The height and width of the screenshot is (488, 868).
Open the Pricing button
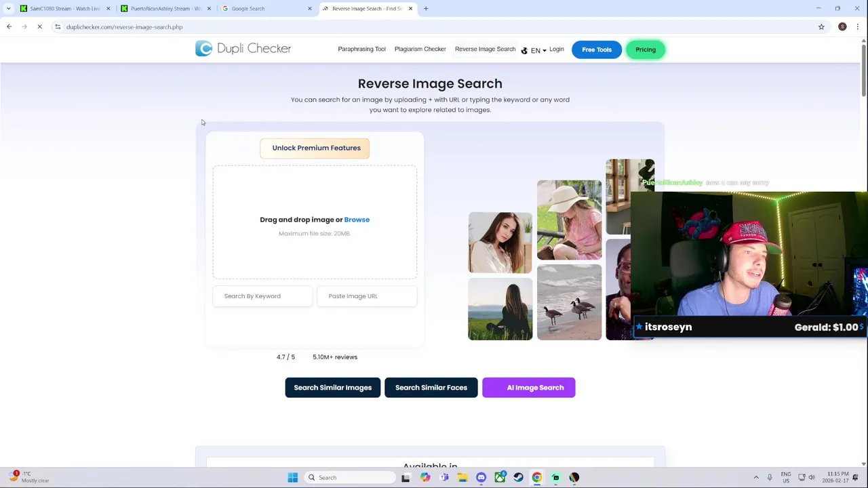pyautogui.click(x=646, y=49)
